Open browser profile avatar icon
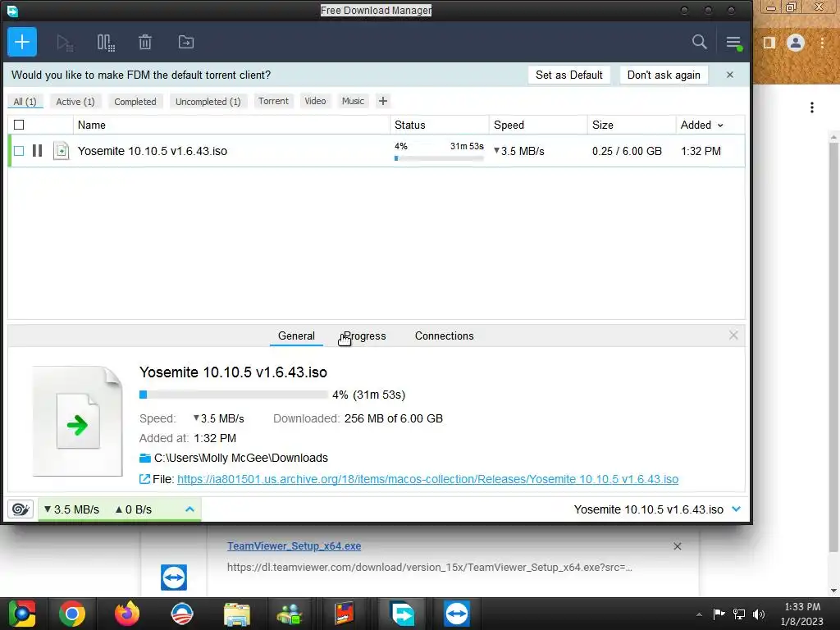 [x=796, y=43]
